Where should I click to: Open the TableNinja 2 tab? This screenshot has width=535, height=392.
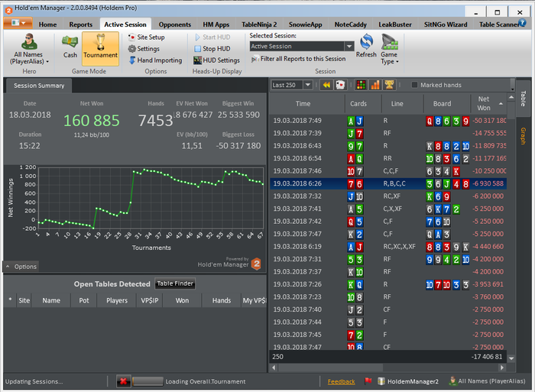tap(259, 24)
